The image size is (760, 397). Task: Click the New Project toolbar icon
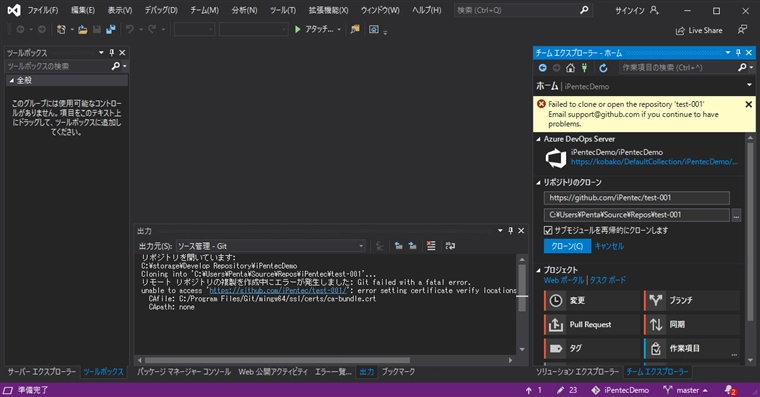pyautogui.click(x=61, y=30)
